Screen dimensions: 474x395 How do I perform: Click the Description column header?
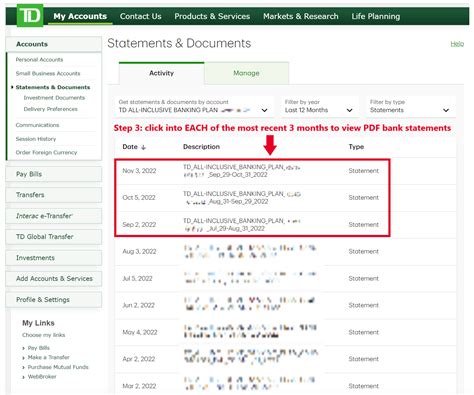tap(201, 147)
